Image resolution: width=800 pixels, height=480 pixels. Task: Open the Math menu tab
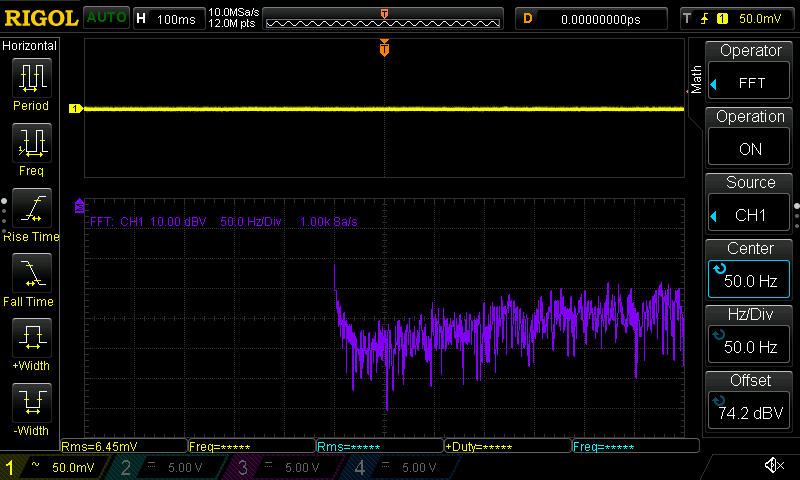click(696, 79)
